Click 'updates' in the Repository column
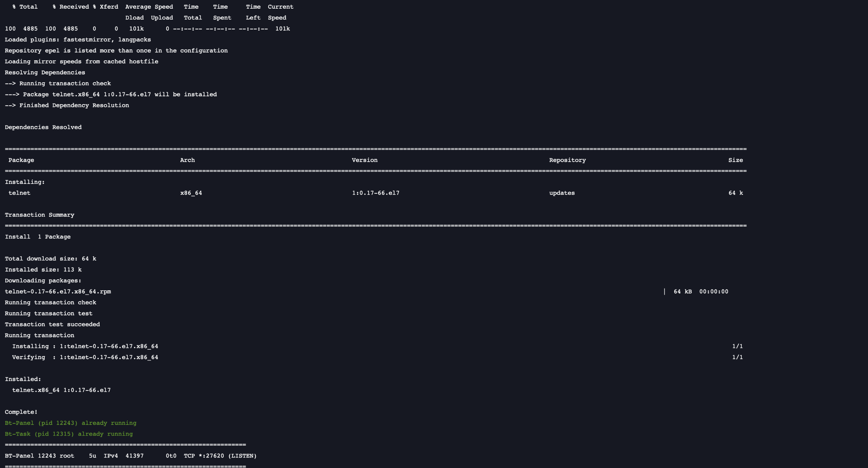This screenshot has height=468, width=868. pos(562,193)
